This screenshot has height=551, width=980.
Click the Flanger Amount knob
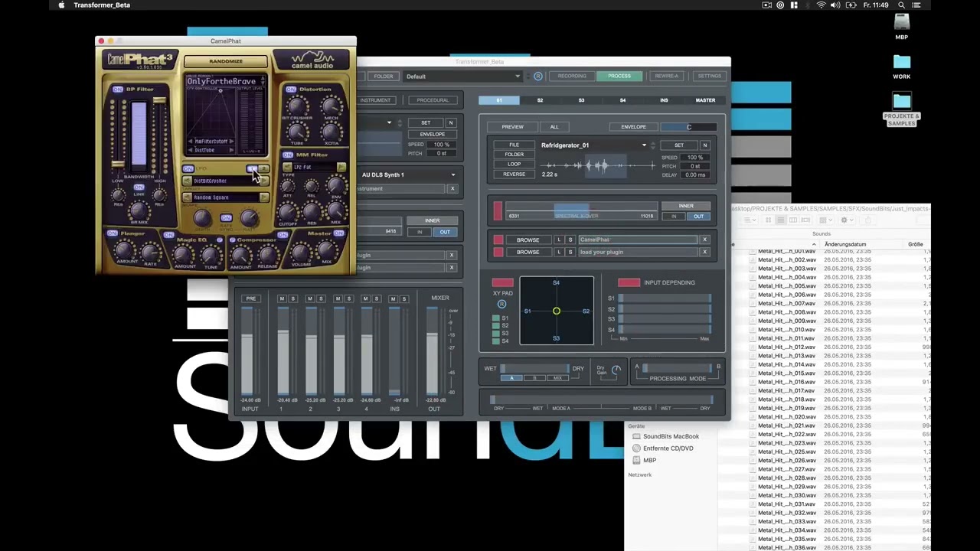[125, 250]
